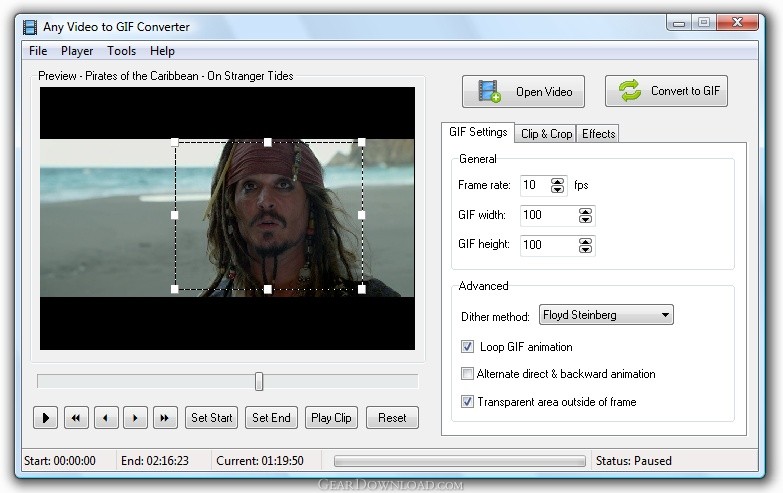This screenshot has height=493, width=783.
Task: Maximize the Any Video to GIF Converter window
Action: click(704, 22)
